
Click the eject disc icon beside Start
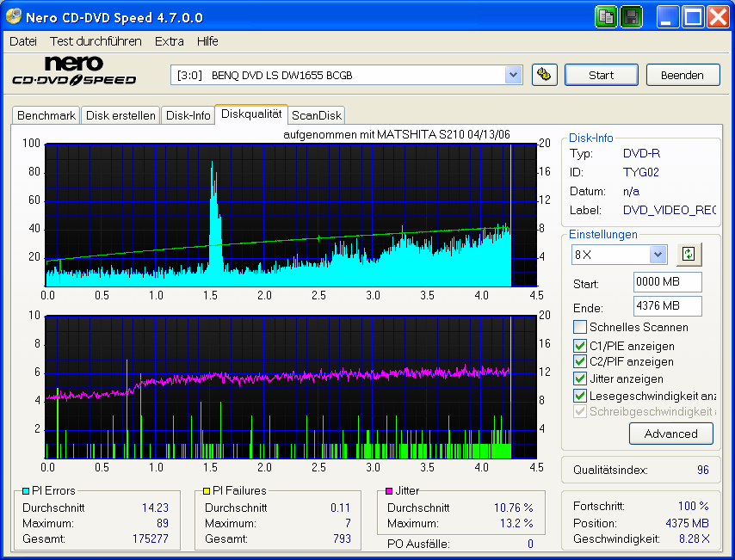545,75
